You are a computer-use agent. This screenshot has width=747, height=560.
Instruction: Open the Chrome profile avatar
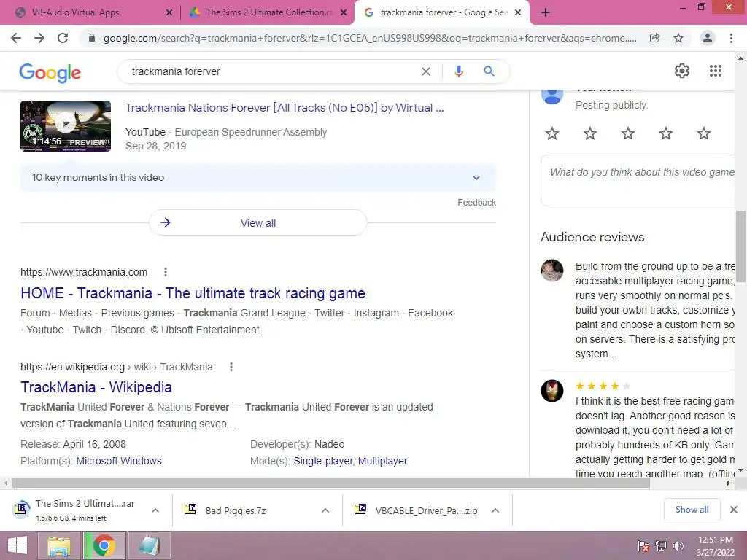pyautogui.click(x=708, y=38)
